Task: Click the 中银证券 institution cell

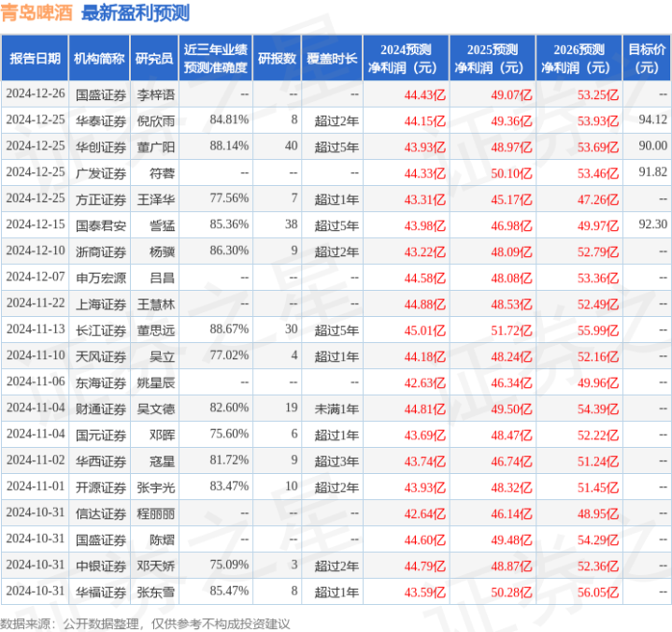Action: click(101, 566)
